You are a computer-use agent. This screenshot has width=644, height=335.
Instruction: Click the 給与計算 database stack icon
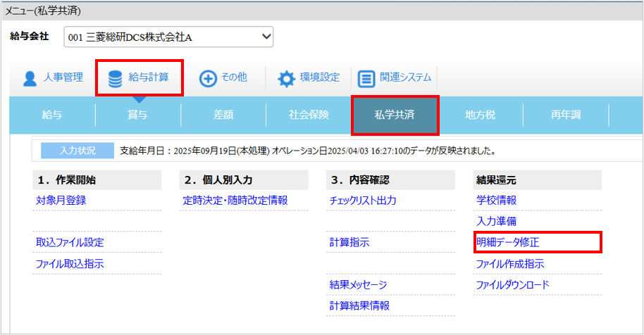pyautogui.click(x=115, y=78)
